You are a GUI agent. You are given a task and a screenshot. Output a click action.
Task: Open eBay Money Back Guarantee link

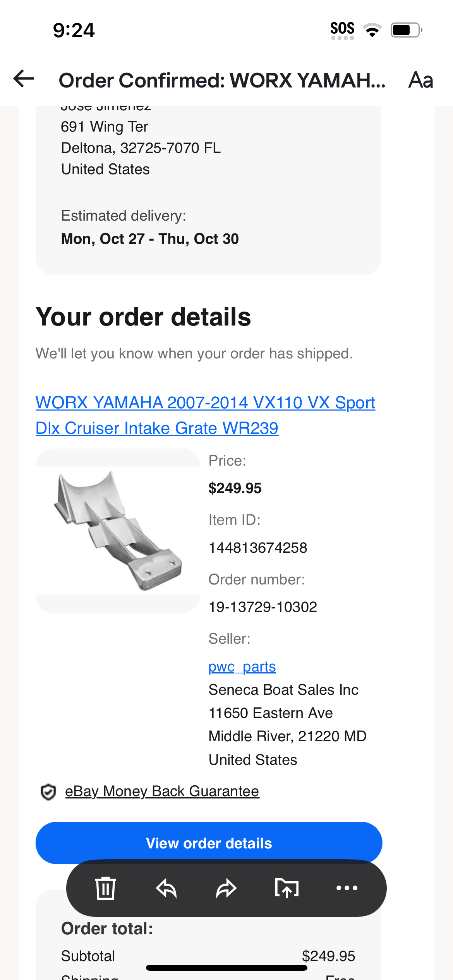(x=162, y=792)
